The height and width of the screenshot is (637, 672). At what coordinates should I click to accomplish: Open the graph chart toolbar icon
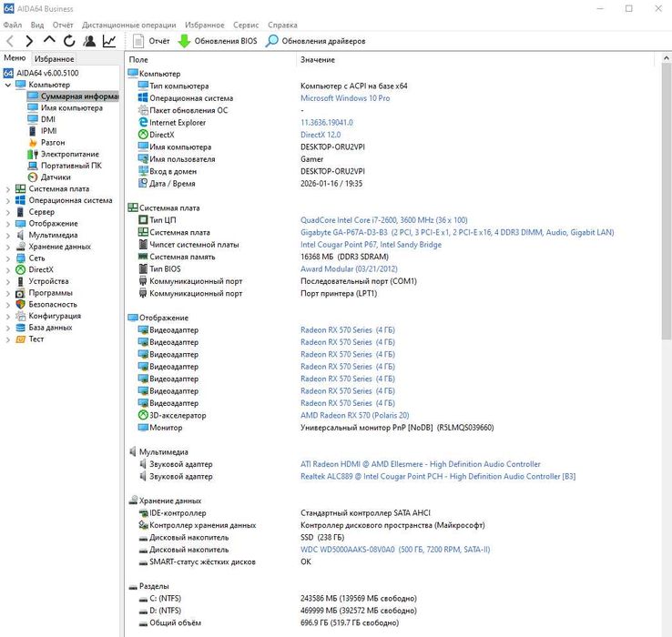(109, 41)
